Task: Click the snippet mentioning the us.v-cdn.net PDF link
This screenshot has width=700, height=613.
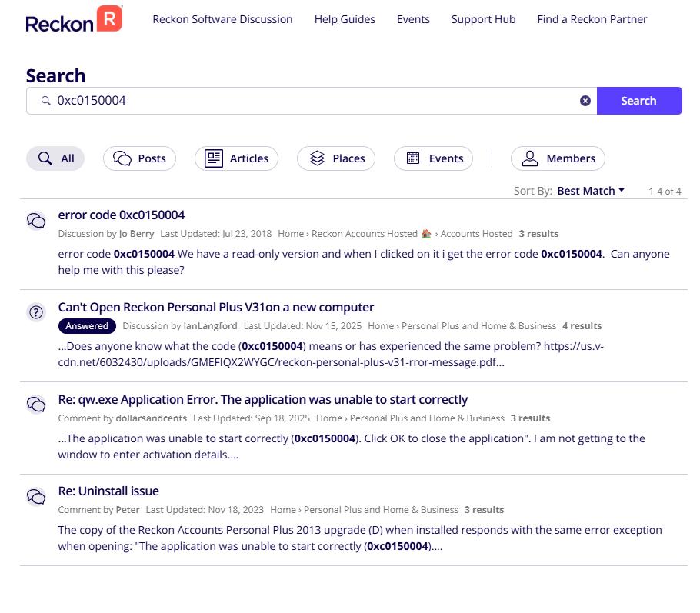Action: tap(331, 355)
